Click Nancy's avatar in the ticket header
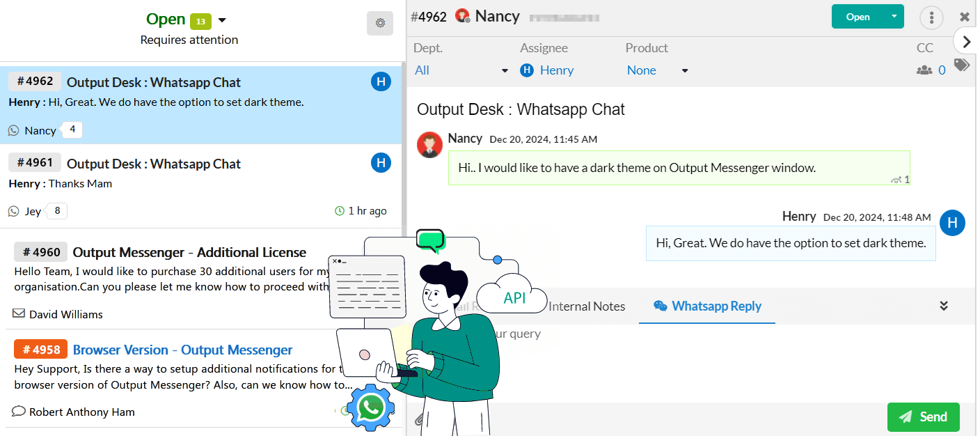980x436 pixels. 462,15
